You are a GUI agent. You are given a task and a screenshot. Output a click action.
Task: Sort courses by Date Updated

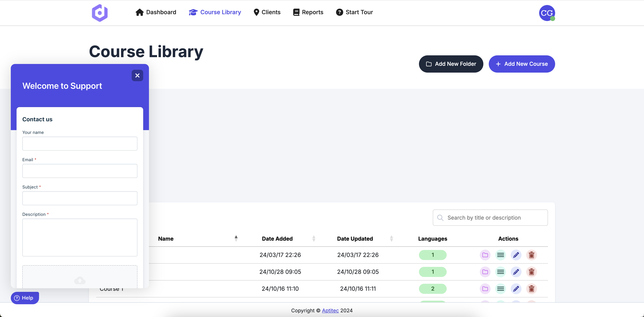(x=391, y=238)
